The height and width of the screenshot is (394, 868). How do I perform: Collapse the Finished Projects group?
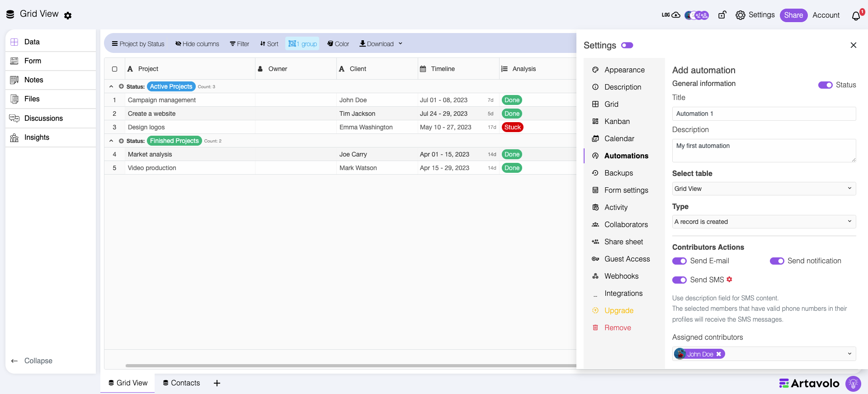click(111, 141)
